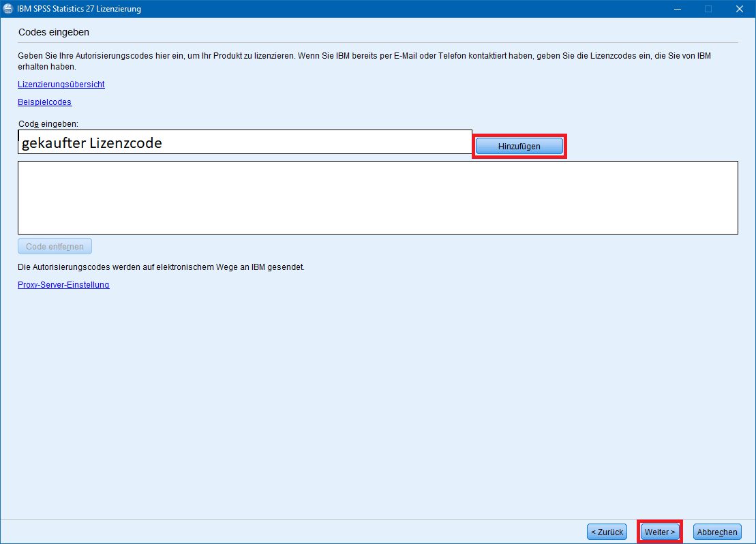Image resolution: width=756 pixels, height=544 pixels.
Task: Click the 'Code eingeben:' field label
Action: point(48,123)
